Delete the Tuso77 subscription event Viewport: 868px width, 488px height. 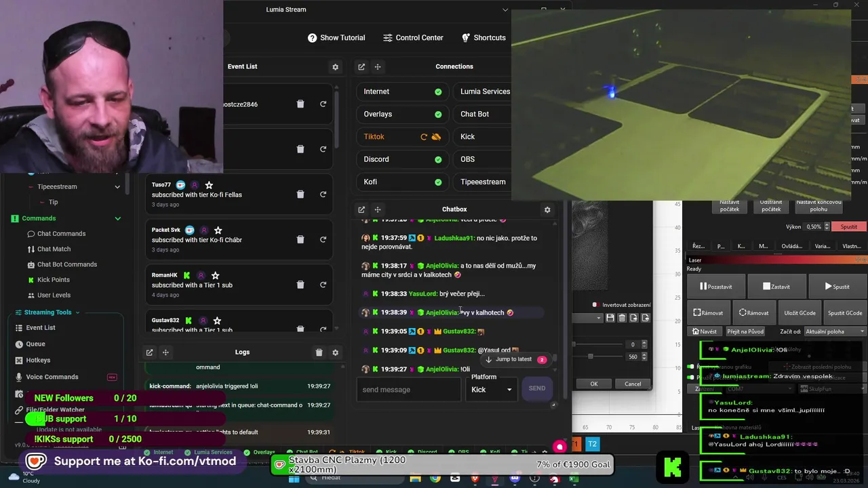300,194
